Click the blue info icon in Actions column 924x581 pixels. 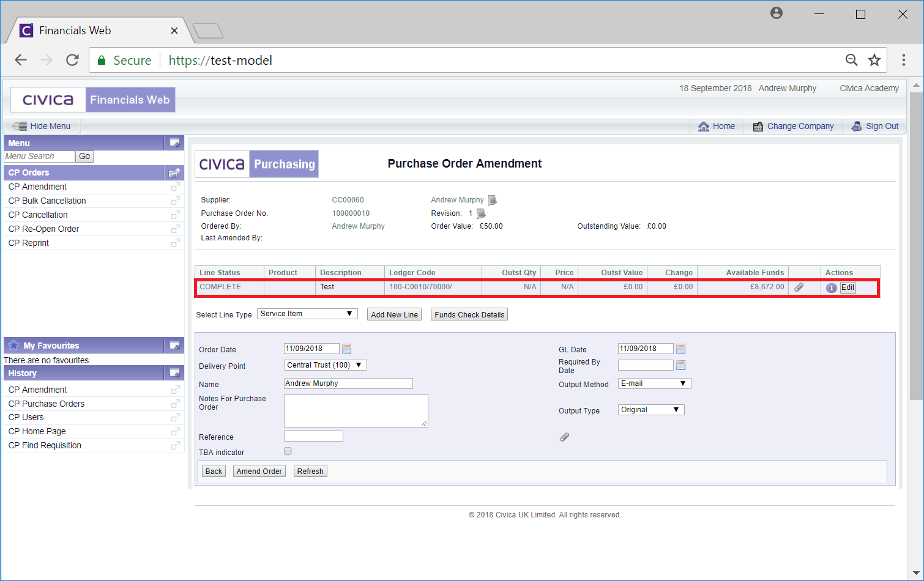pos(831,287)
